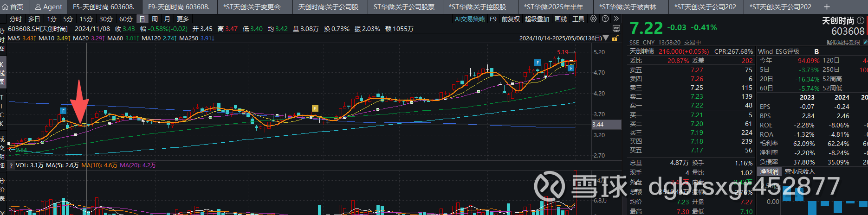Click 卖一 price 7.22
The height and width of the screenshot is (215, 868).
[697, 105]
